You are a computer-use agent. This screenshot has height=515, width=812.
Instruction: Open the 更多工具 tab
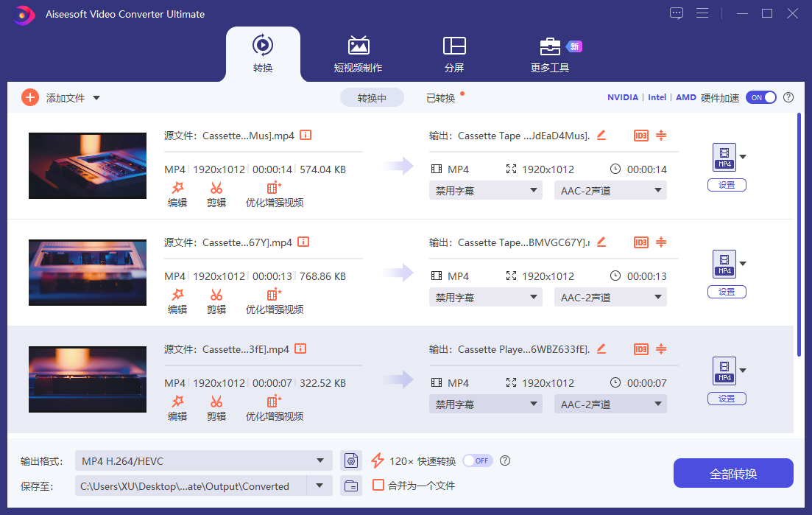click(x=550, y=54)
